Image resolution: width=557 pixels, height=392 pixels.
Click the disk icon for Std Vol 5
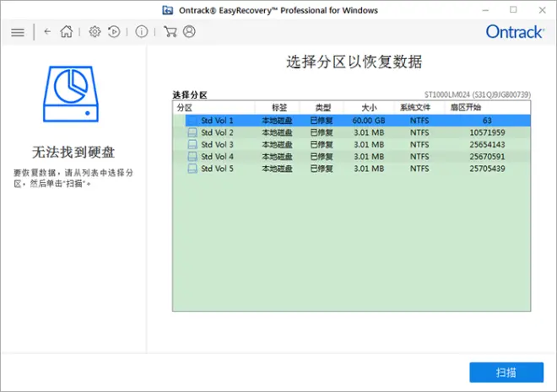click(192, 169)
